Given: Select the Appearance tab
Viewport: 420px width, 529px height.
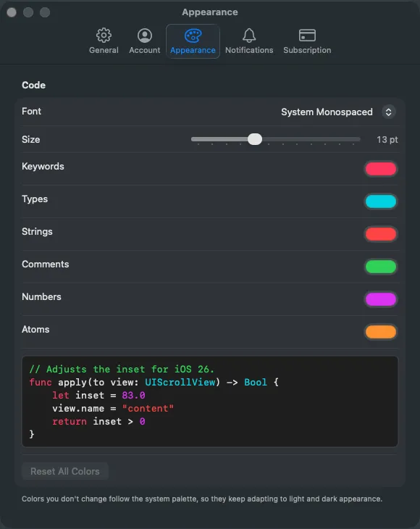Looking at the screenshot, I should [193, 41].
